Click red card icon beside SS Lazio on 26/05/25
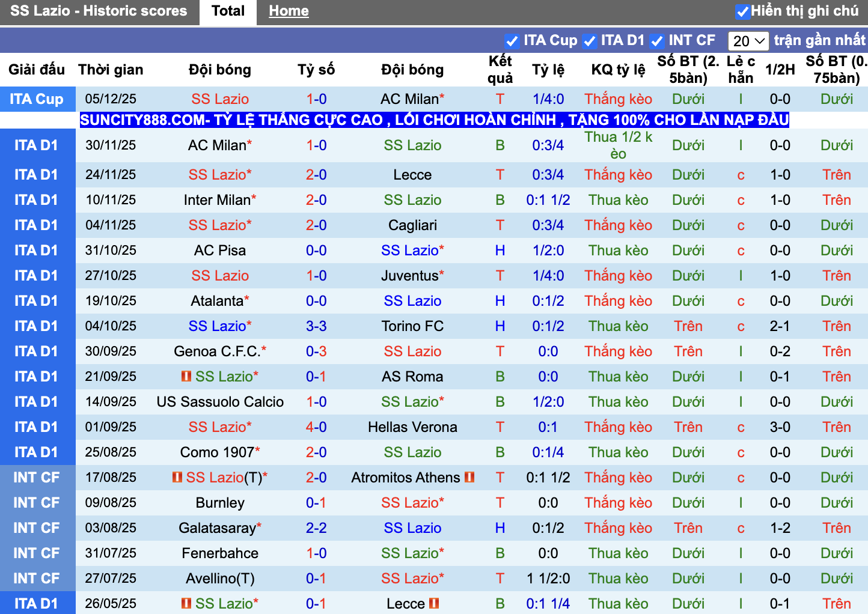The width and height of the screenshot is (868, 614). coord(186,603)
